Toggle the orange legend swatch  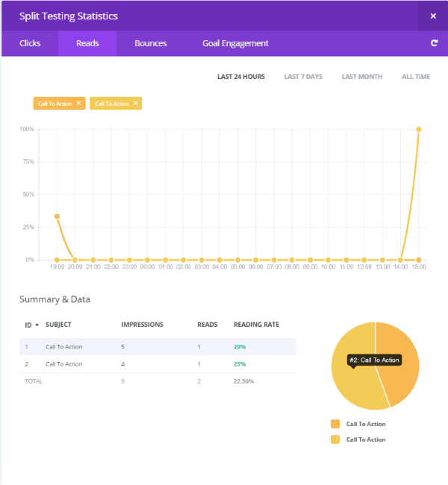(334, 424)
